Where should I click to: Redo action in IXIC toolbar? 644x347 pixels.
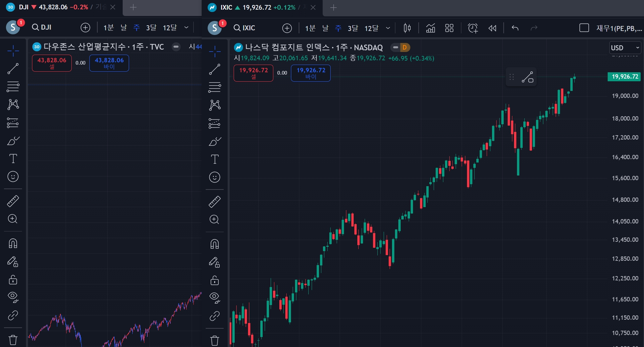[534, 28]
